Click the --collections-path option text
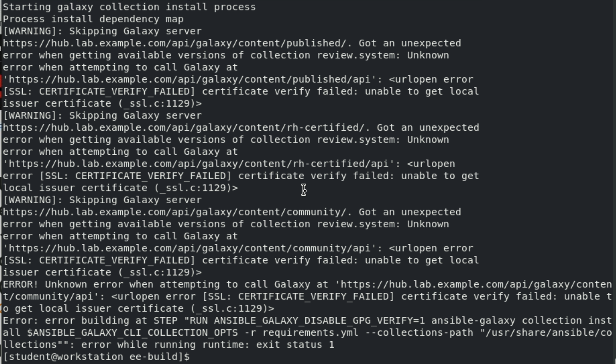The width and height of the screenshot is (616, 364). 419,333
